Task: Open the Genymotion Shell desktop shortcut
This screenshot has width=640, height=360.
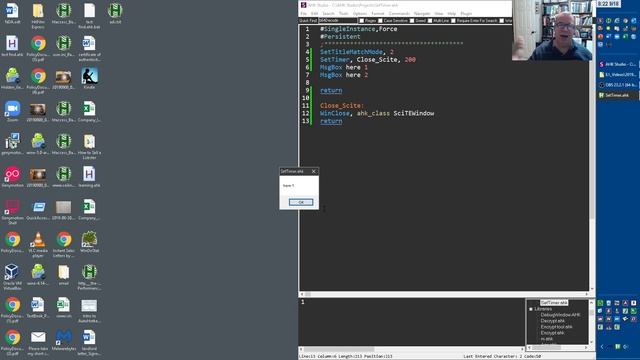Action: [12, 212]
